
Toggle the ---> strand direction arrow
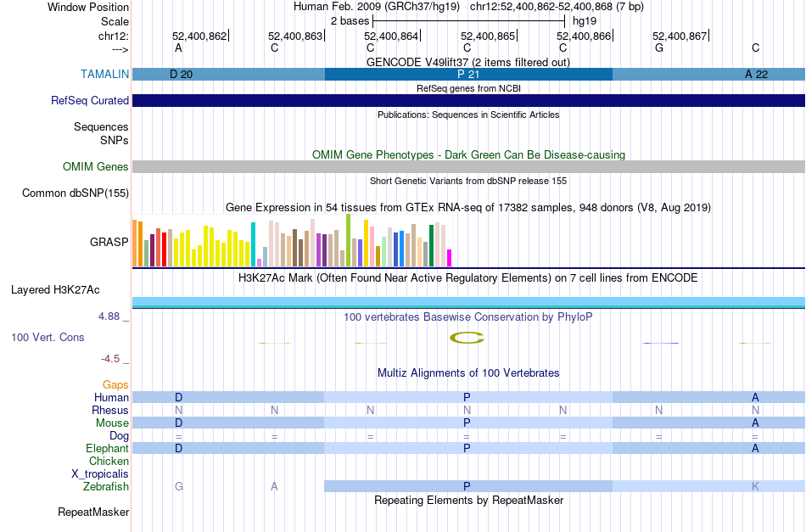click(120, 49)
